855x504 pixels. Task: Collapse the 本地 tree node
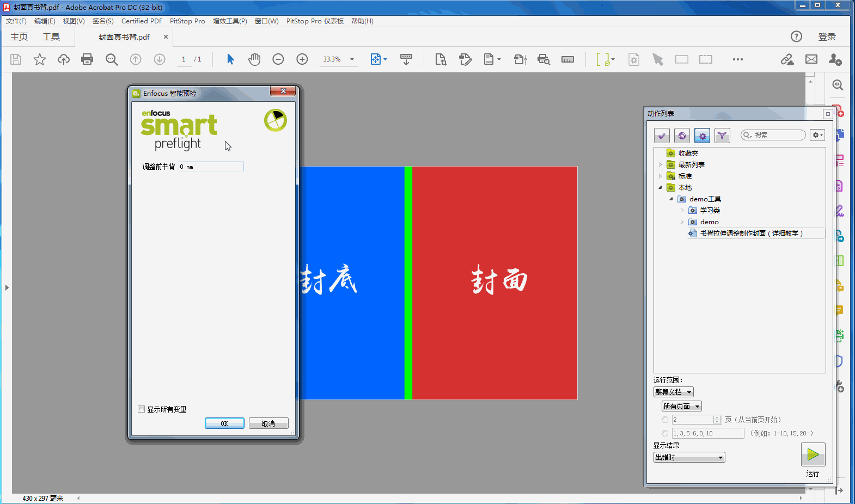[660, 188]
